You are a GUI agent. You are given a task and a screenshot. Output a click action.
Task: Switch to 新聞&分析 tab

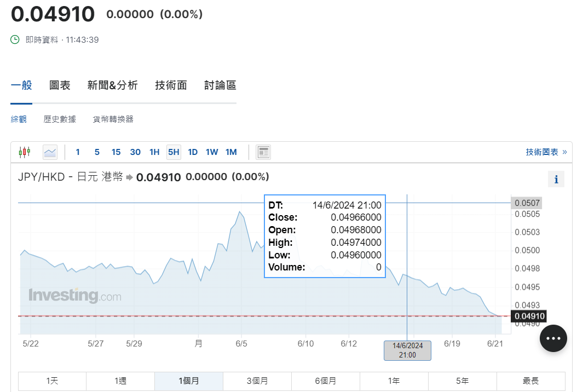[x=112, y=85]
